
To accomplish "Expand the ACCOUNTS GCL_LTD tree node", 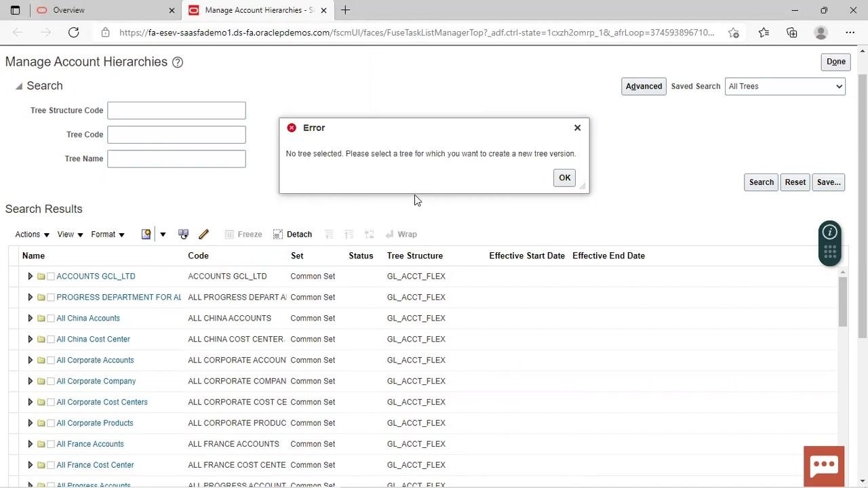I will click(x=30, y=277).
